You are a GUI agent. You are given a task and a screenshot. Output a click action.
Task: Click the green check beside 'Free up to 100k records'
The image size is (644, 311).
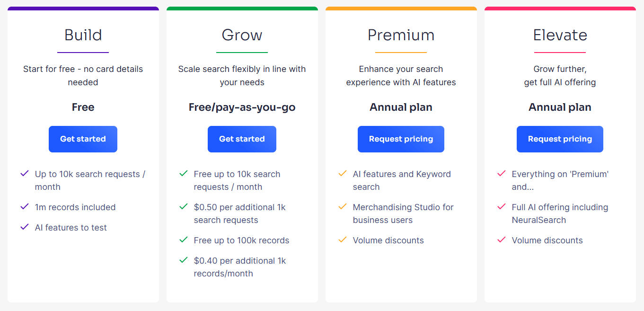[184, 240]
